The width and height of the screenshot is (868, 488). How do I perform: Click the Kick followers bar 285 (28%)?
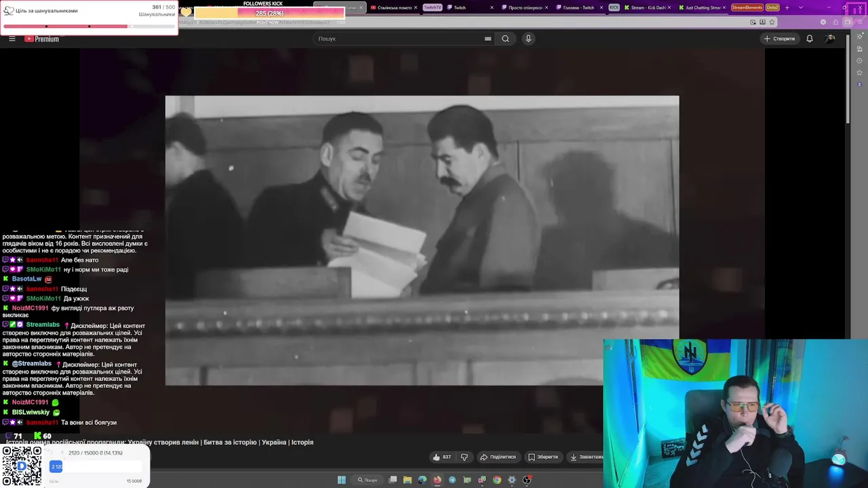tap(269, 13)
